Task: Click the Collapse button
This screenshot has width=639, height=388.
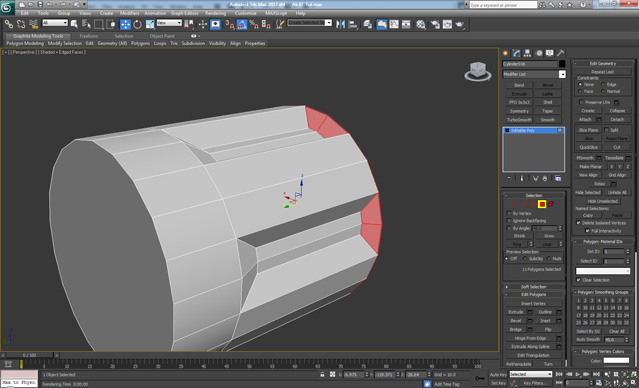Action: 617,111
